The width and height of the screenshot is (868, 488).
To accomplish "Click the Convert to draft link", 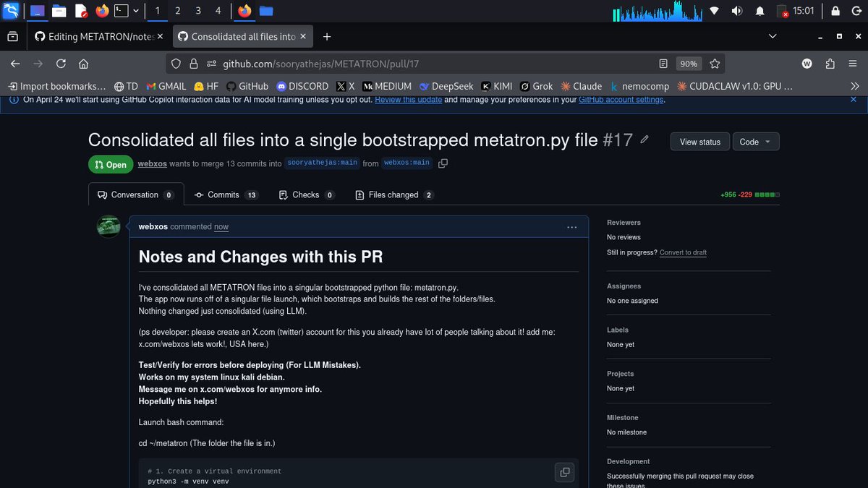I will [684, 252].
